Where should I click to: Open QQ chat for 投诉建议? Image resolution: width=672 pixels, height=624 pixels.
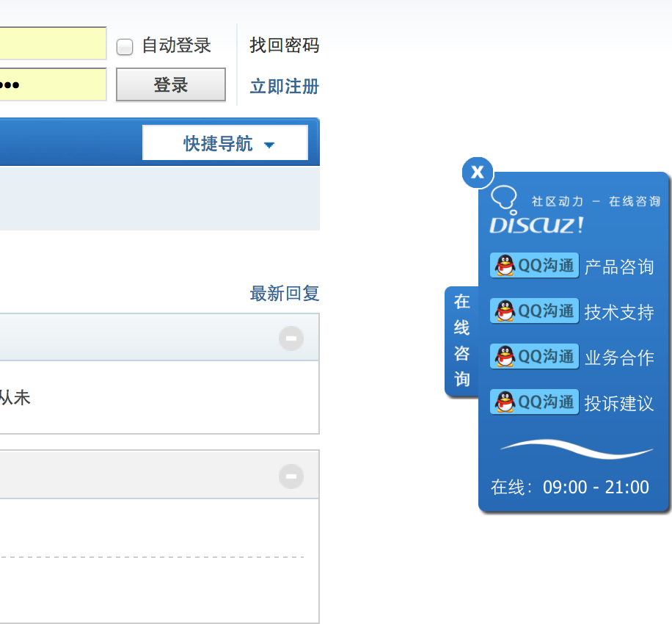pyautogui.click(x=534, y=402)
